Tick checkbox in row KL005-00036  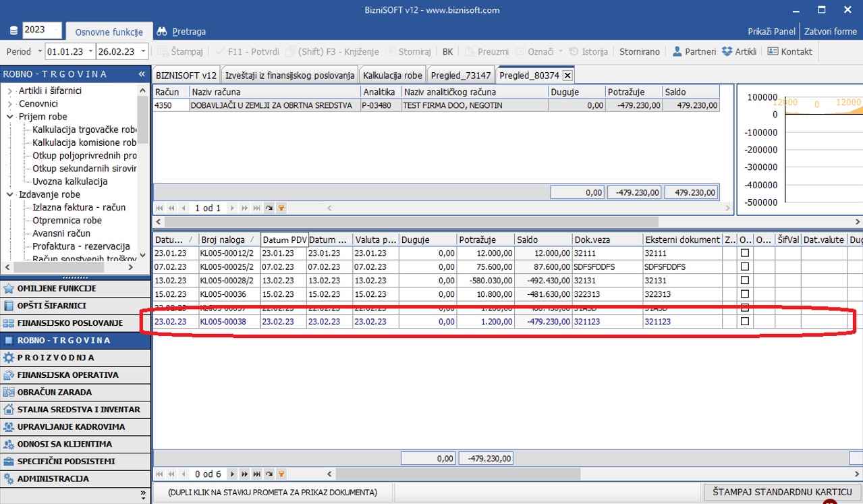coord(745,294)
